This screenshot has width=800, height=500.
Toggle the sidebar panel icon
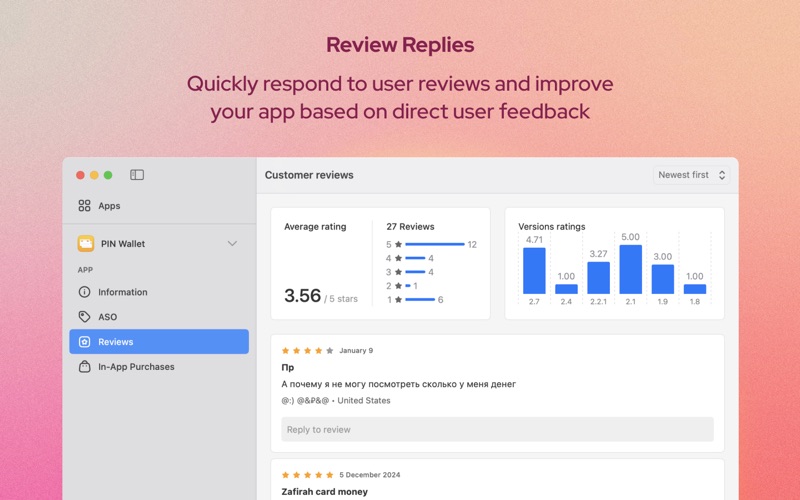(137, 175)
